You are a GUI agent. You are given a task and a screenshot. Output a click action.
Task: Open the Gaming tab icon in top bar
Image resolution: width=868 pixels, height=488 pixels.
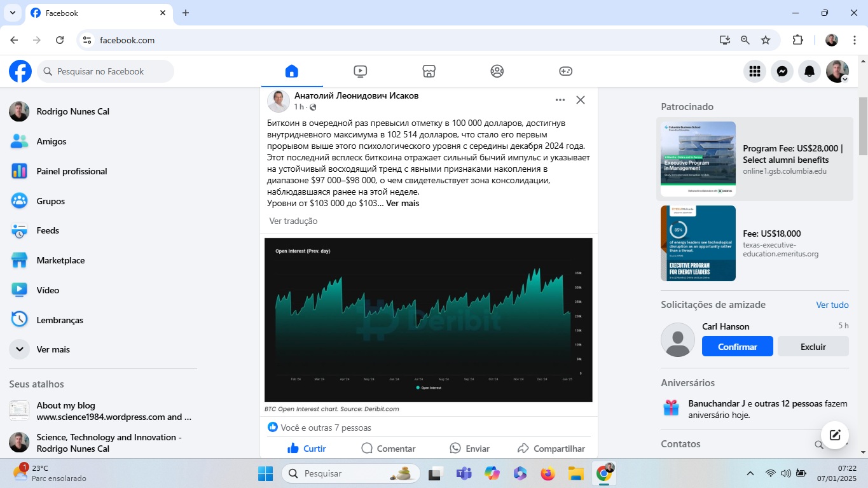pos(565,71)
